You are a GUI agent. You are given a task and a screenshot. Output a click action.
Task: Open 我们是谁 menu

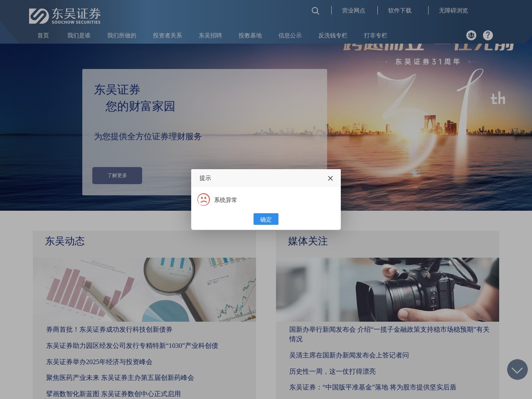(x=79, y=35)
